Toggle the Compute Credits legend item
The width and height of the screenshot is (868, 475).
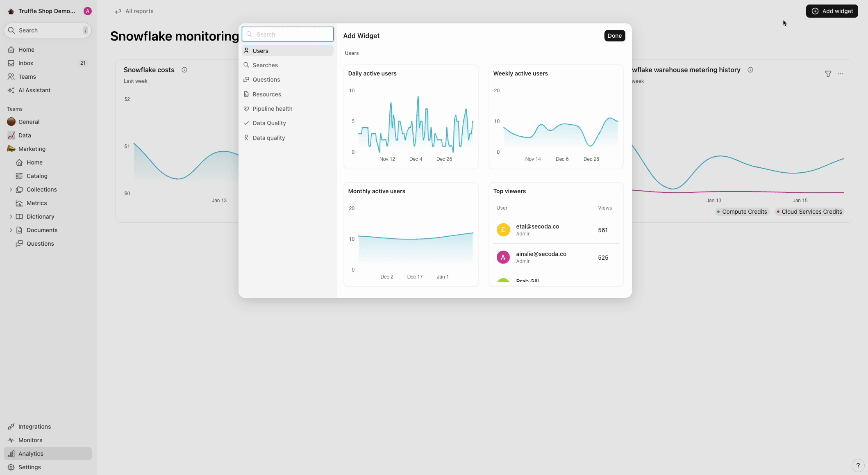(x=742, y=212)
